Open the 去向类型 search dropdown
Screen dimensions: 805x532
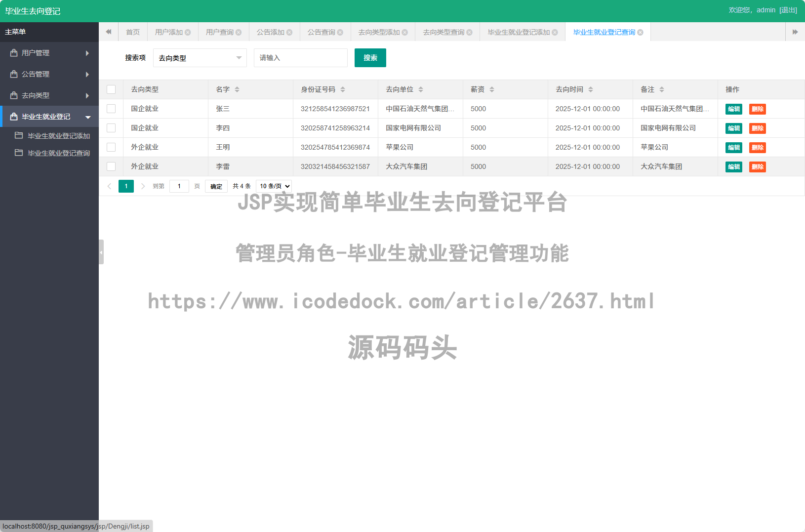pyautogui.click(x=200, y=58)
